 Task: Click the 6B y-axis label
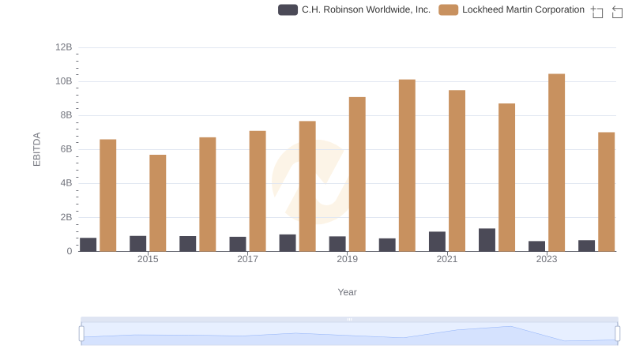66,149
